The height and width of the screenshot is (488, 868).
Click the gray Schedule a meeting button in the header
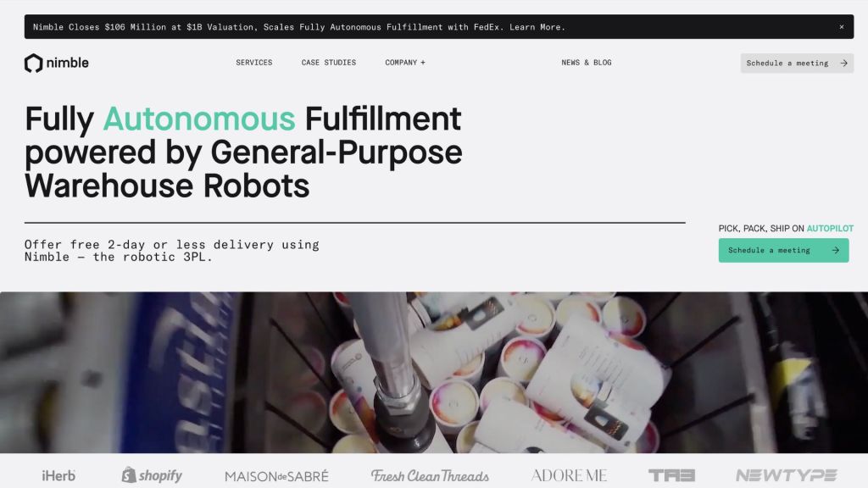(797, 63)
